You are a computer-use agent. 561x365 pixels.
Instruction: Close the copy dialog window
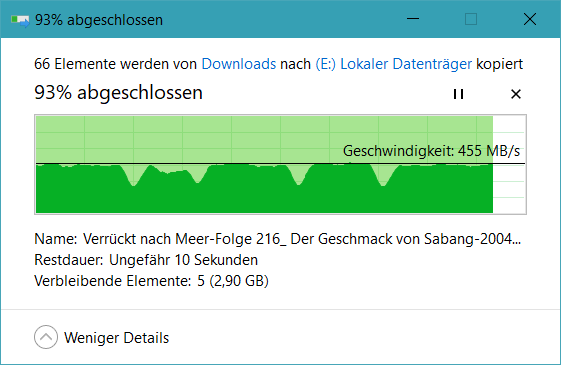click(530, 19)
